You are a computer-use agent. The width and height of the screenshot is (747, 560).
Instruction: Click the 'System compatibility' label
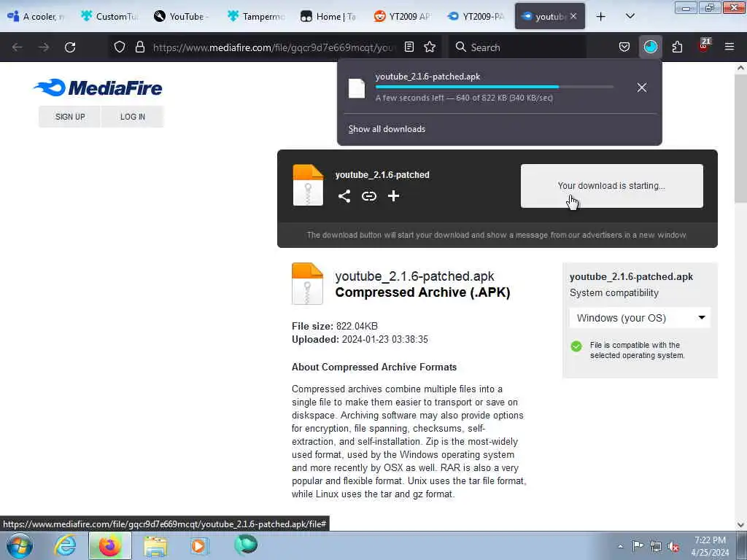[x=614, y=293]
